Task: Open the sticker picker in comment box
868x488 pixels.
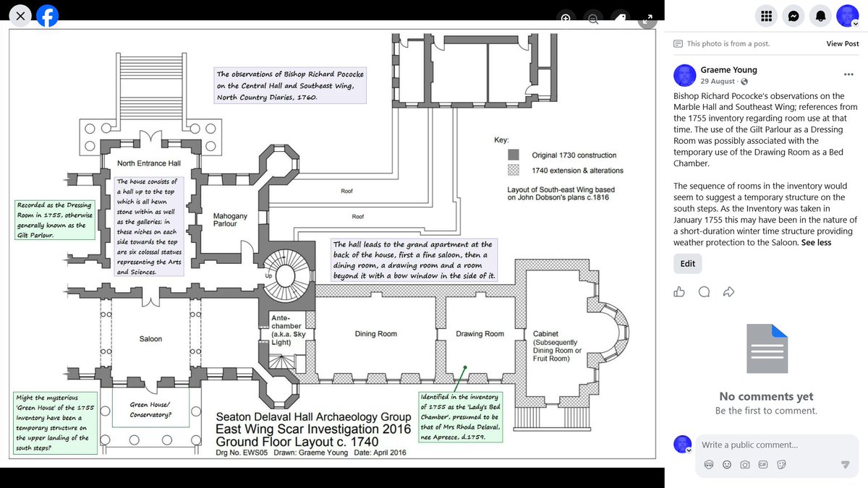Action: [x=781, y=464]
